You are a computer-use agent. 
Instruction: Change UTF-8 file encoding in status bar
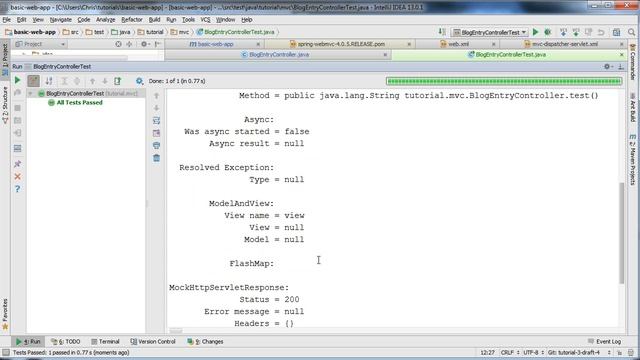click(533, 352)
